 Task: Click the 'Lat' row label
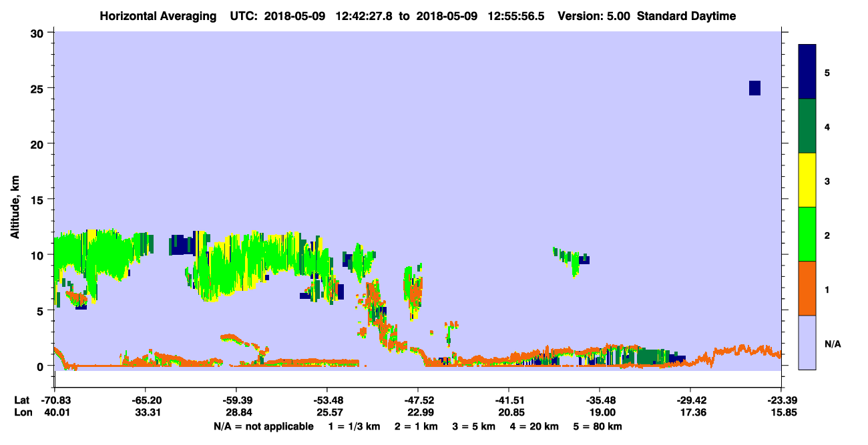(x=22, y=400)
